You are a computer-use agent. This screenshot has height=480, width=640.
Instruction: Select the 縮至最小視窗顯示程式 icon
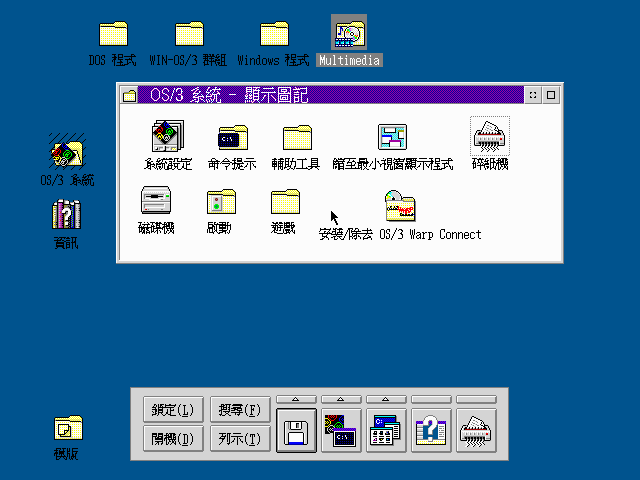392,137
